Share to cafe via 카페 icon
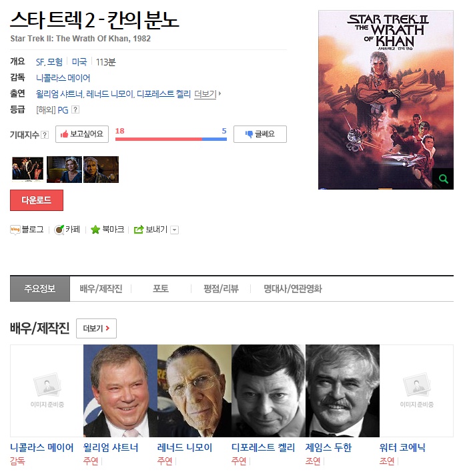 point(59,230)
